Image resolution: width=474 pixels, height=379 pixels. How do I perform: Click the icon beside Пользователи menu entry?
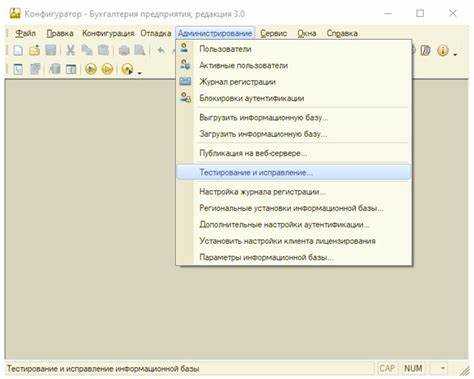184,48
